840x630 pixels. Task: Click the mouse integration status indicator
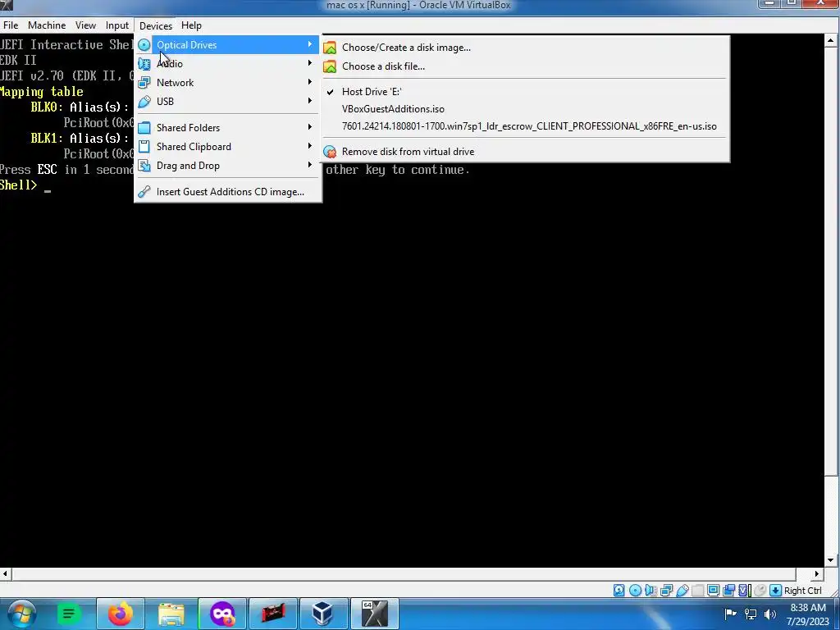pos(760,591)
